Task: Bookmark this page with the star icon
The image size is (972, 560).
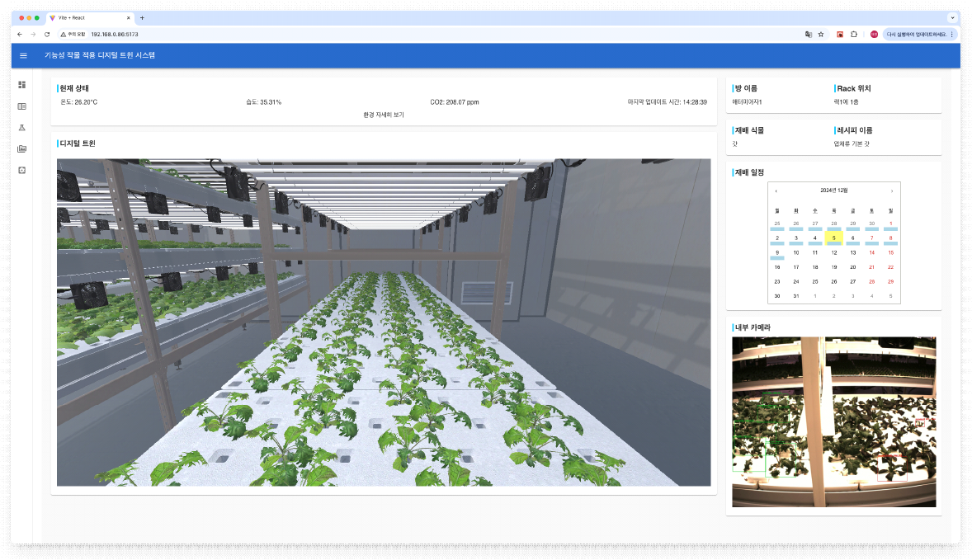Action: point(821,35)
